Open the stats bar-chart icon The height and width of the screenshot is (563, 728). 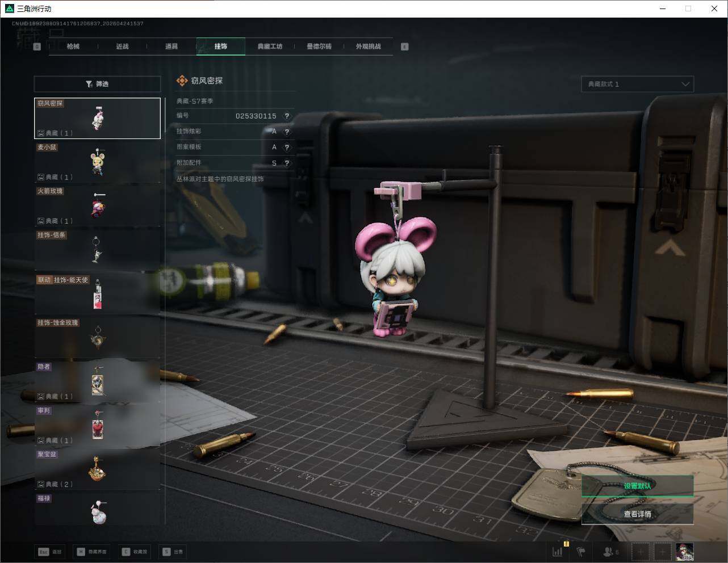pyautogui.click(x=558, y=551)
